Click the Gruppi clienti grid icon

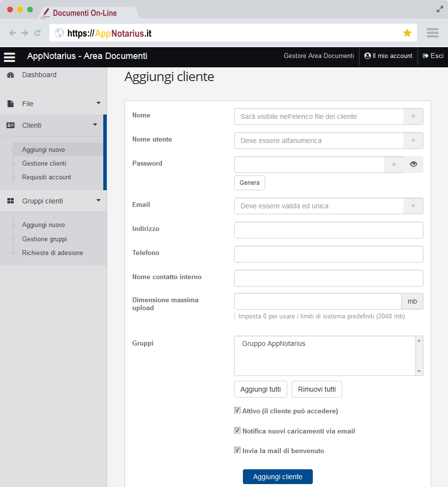[10, 201]
